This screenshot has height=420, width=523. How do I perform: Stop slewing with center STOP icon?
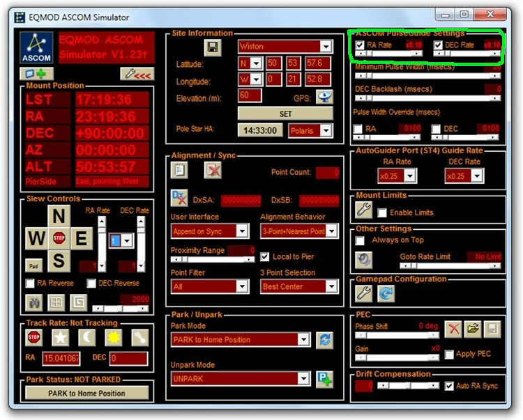(x=59, y=238)
